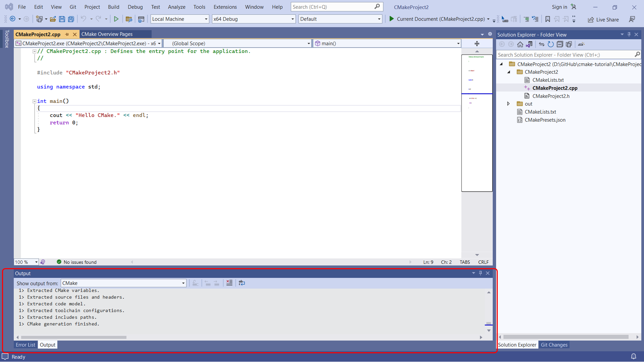
Task: Click Refresh icon in Solution Explorer toolbar
Action: click(x=550, y=44)
